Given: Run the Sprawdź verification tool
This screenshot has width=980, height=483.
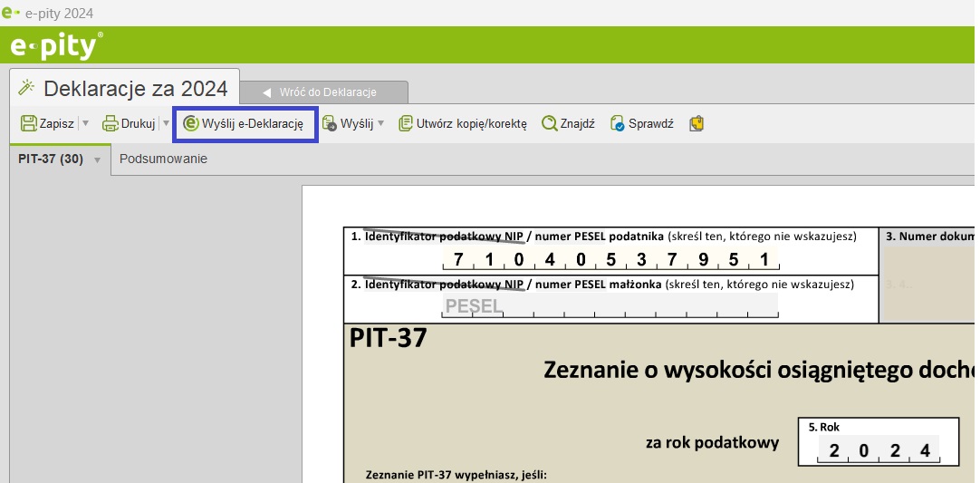Looking at the screenshot, I should click(641, 124).
